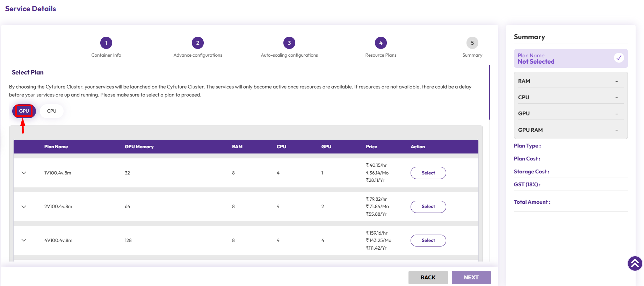Click step 4 Resource Plans circle
The width and height of the screenshot is (644, 286).
point(381,43)
